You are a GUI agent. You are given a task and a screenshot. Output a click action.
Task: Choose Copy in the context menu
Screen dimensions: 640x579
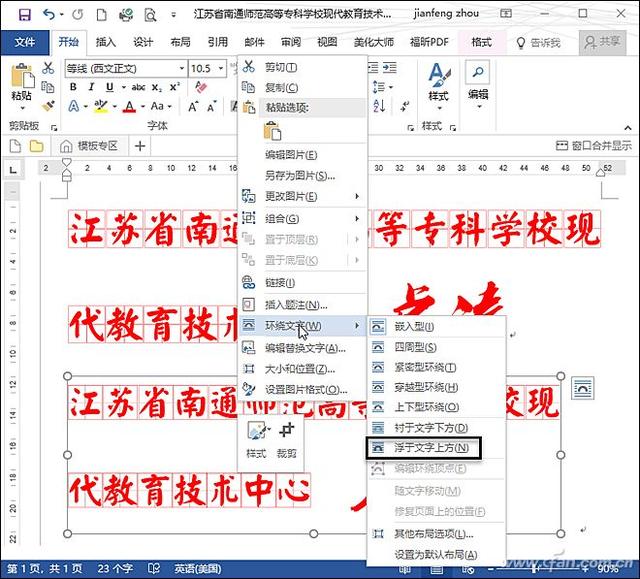click(303, 87)
